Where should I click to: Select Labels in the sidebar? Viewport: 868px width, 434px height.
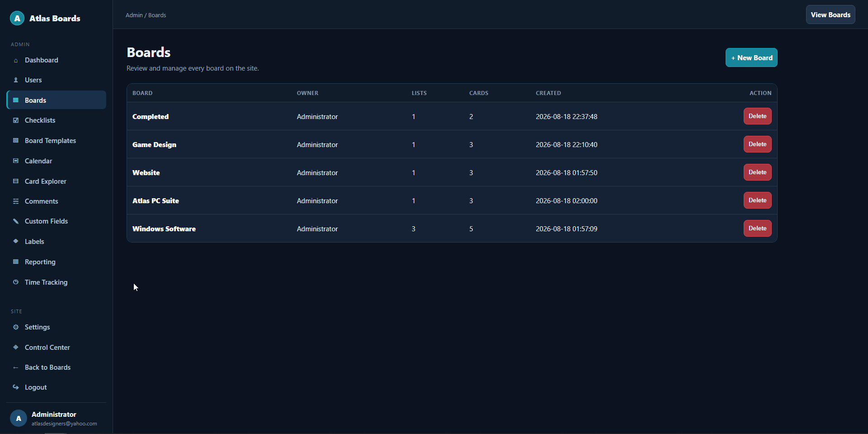(56, 242)
